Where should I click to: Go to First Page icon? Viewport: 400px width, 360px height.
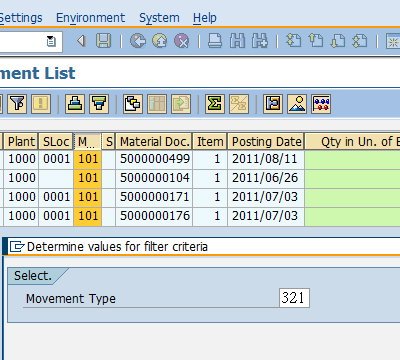[294, 41]
